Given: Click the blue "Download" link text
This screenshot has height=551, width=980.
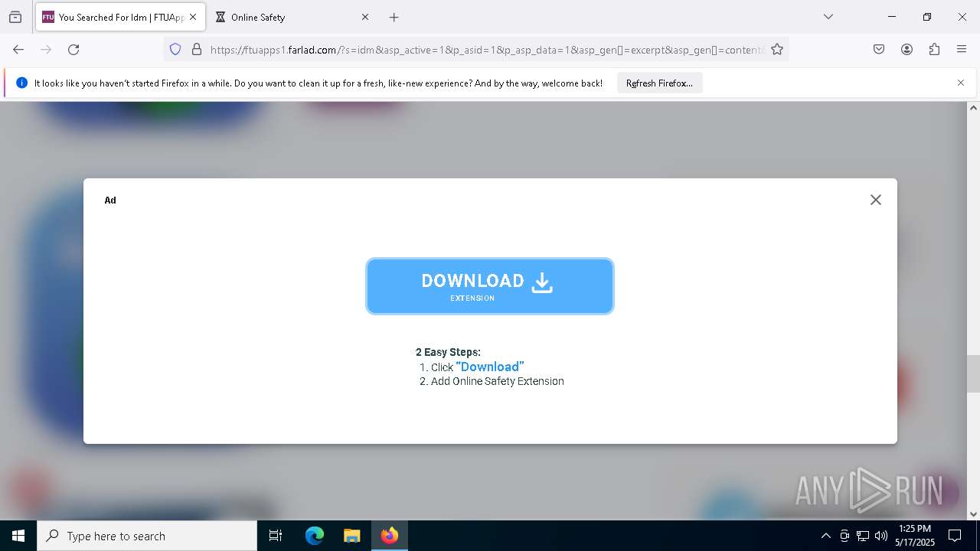Looking at the screenshot, I should [x=490, y=367].
